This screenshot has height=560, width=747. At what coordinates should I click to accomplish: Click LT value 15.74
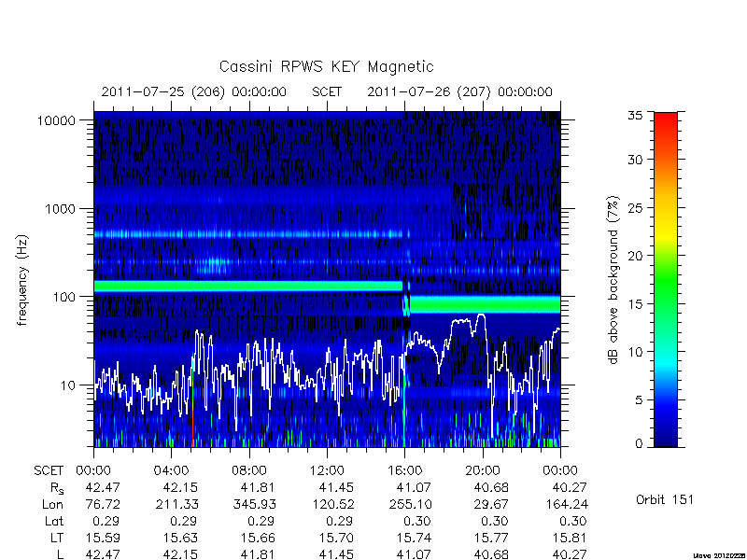click(414, 539)
